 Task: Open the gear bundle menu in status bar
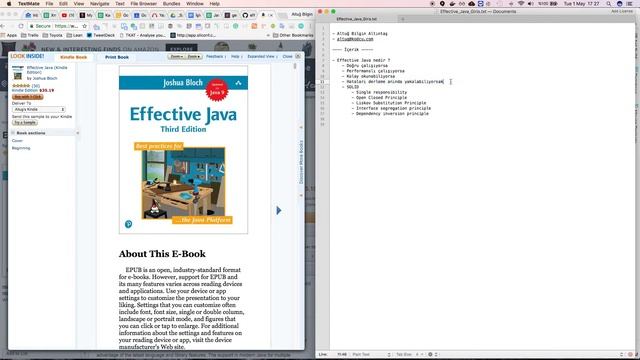click(432, 354)
